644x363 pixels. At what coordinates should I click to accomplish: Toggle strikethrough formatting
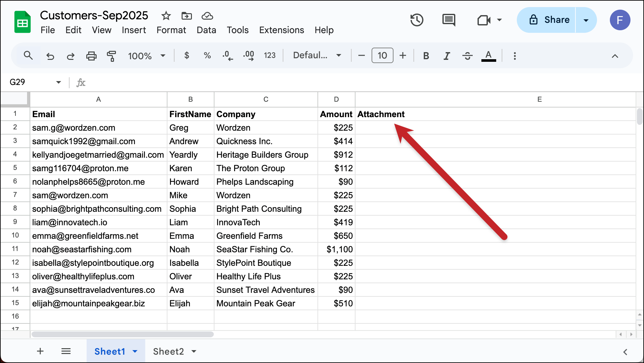click(467, 55)
